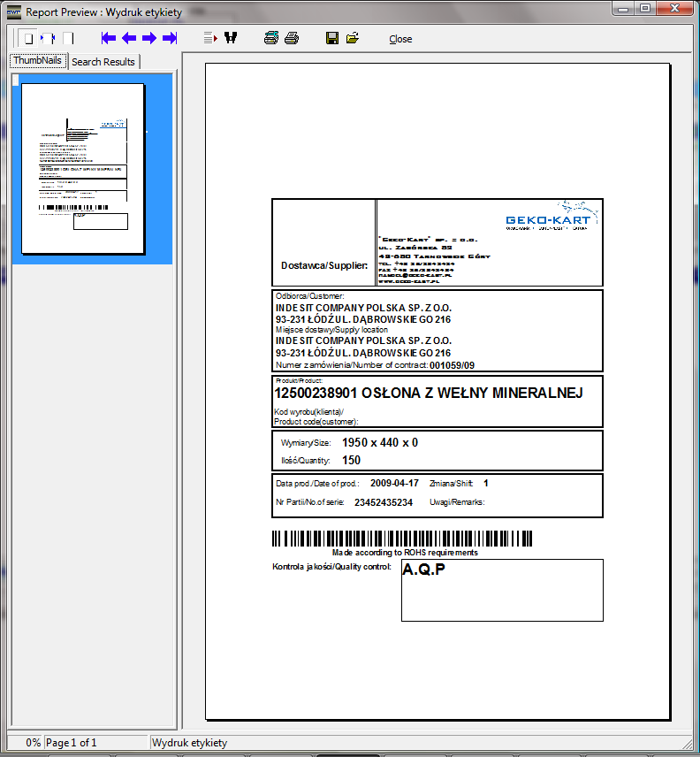Open the Search Results tab
This screenshot has width=700, height=757.
[103, 62]
